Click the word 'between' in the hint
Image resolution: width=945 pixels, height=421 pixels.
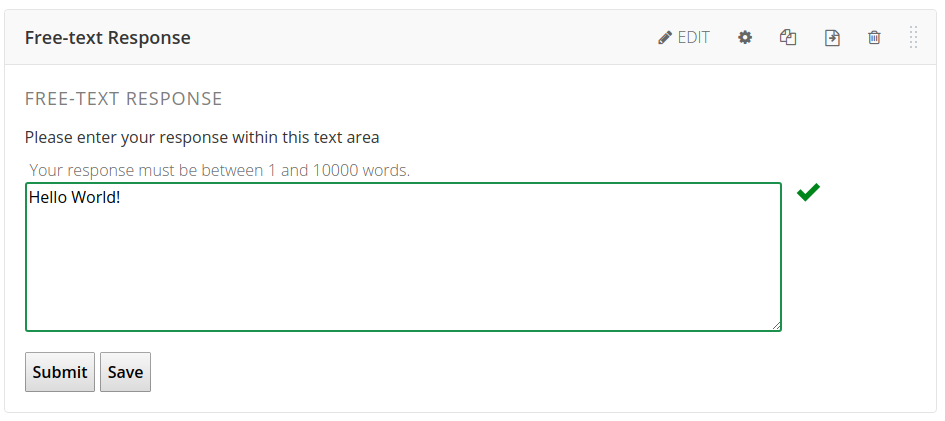(x=234, y=170)
